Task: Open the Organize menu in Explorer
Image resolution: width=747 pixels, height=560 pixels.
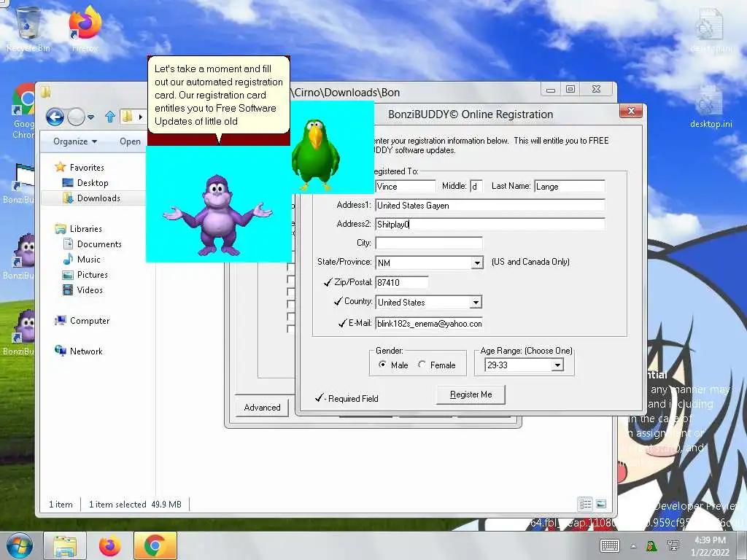Action: (x=75, y=141)
